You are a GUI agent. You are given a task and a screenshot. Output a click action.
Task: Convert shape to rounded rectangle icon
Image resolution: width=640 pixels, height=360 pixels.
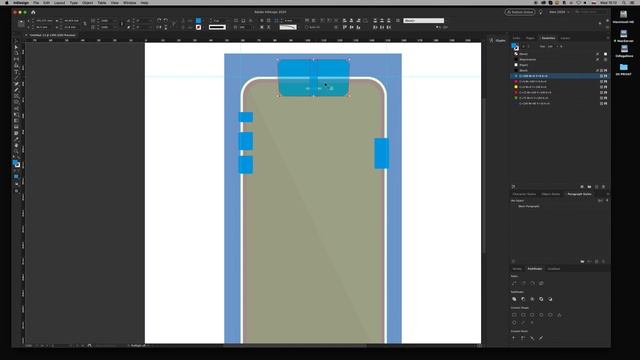[523, 315]
